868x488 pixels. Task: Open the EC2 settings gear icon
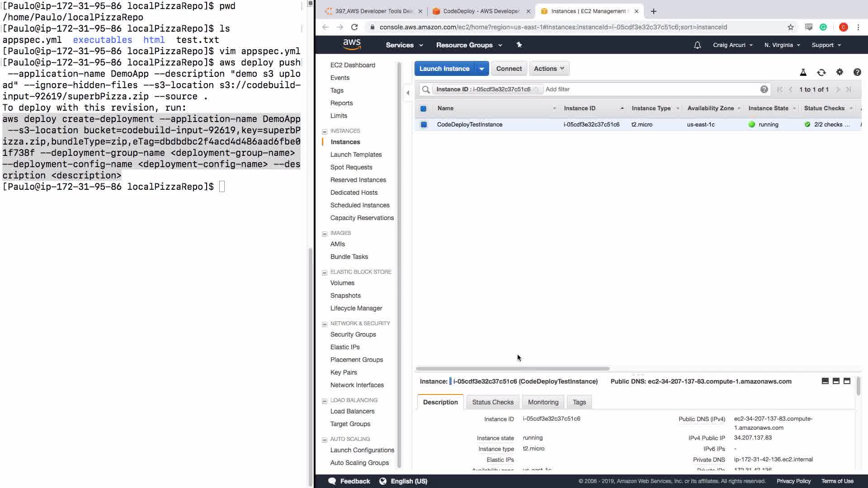click(x=840, y=72)
